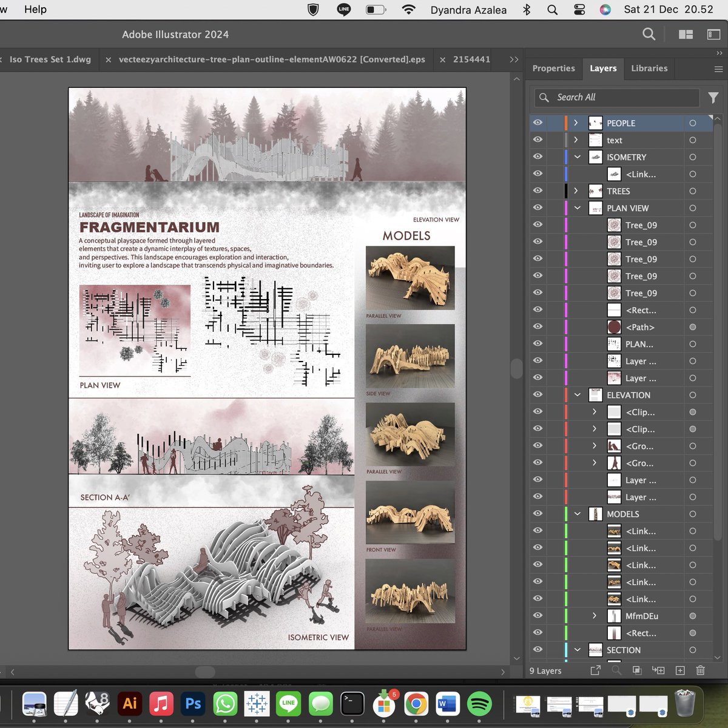The image size is (728, 728).
Task: Click the Locate Object magnifier icon
Action: point(616,670)
